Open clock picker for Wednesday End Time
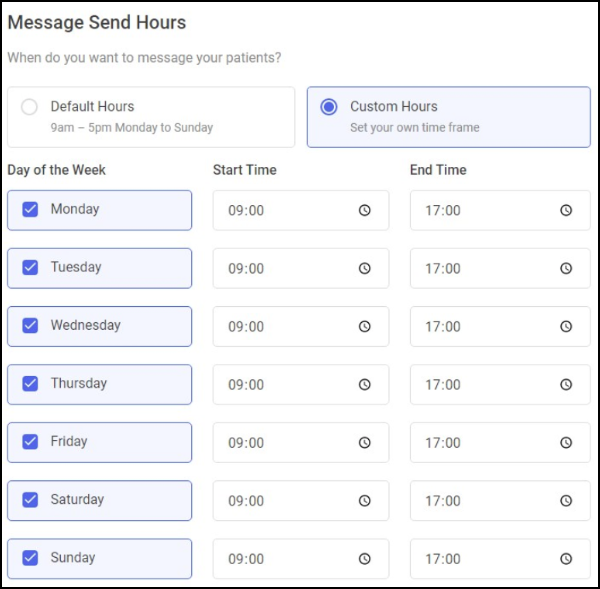The width and height of the screenshot is (600, 589). pyautogui.click(x=565, y=327)
